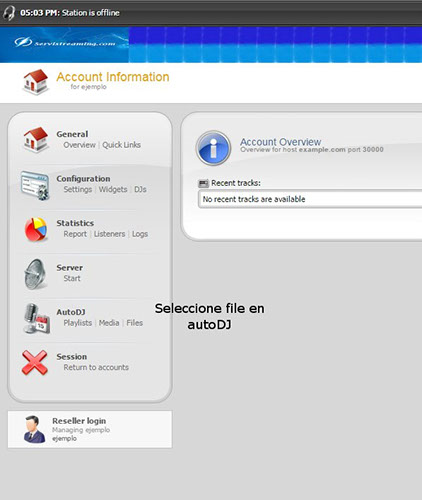Viewport: 422px width, 500px height.
Task: Open Settings under Configuration
Action: (78, 189)
